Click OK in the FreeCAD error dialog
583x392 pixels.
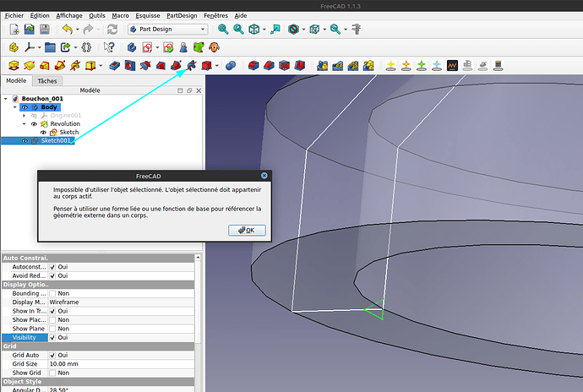tap(247, 231)
